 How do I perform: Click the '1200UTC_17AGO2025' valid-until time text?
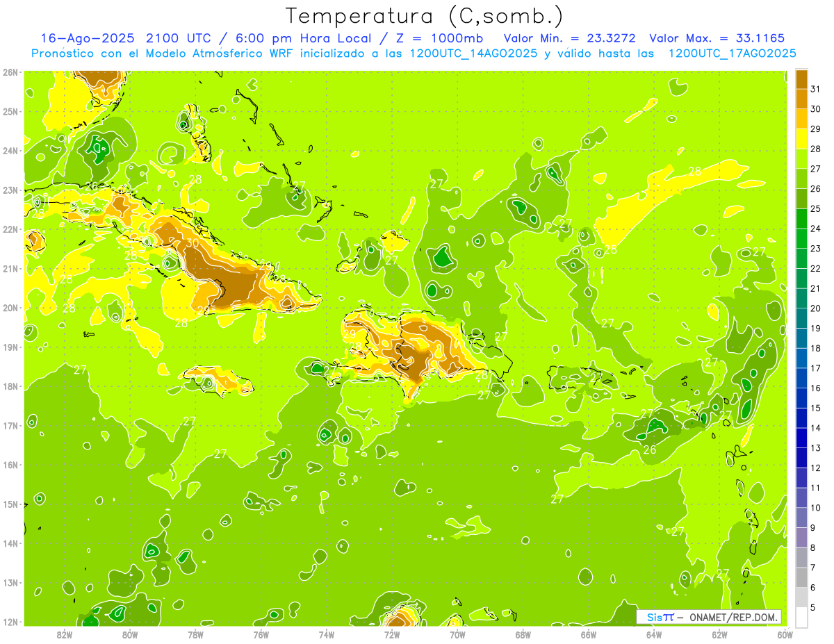pos(732,53)
